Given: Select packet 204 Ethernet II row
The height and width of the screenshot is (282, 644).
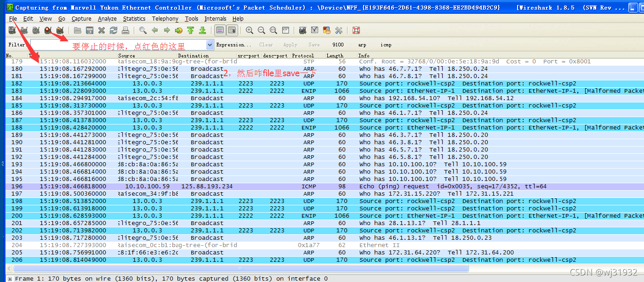Looking at the screenshot, I should [x=325, y=245].
